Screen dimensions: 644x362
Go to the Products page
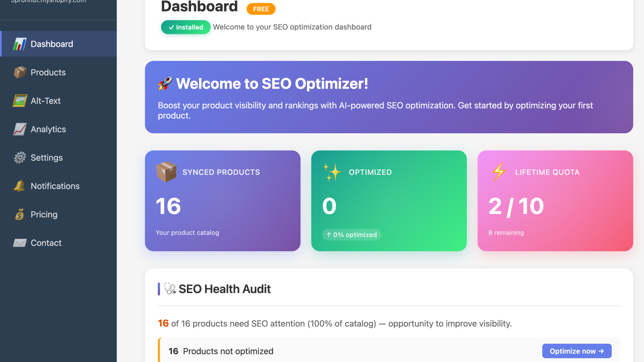[x=58, y=72]
